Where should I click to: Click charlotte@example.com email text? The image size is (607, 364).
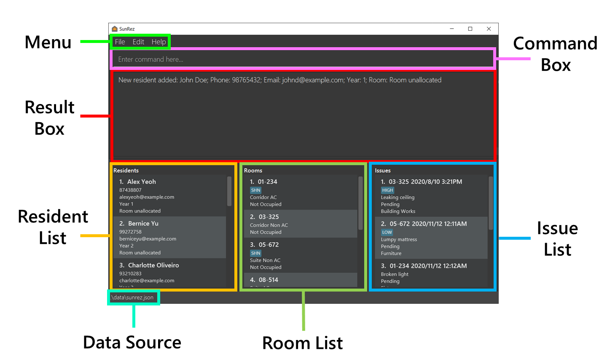(x=147, y=281)
